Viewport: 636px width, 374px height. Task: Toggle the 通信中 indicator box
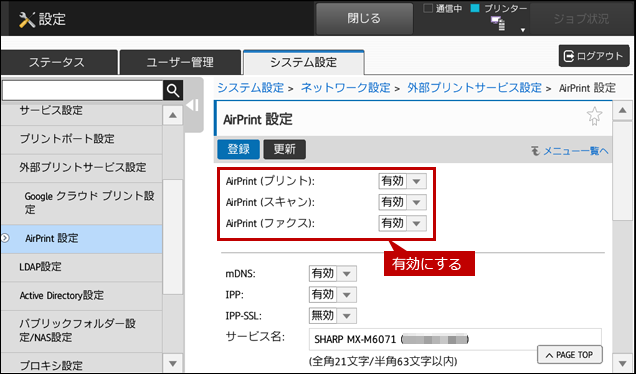(x=428, y=9)
